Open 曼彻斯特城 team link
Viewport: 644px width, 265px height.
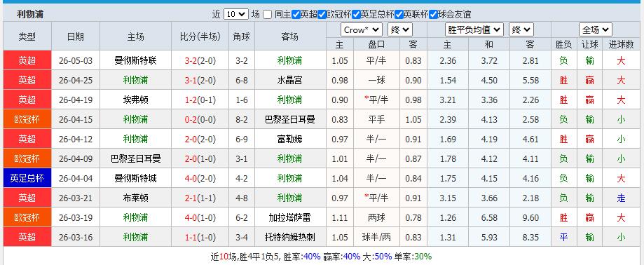click(135, 178)
